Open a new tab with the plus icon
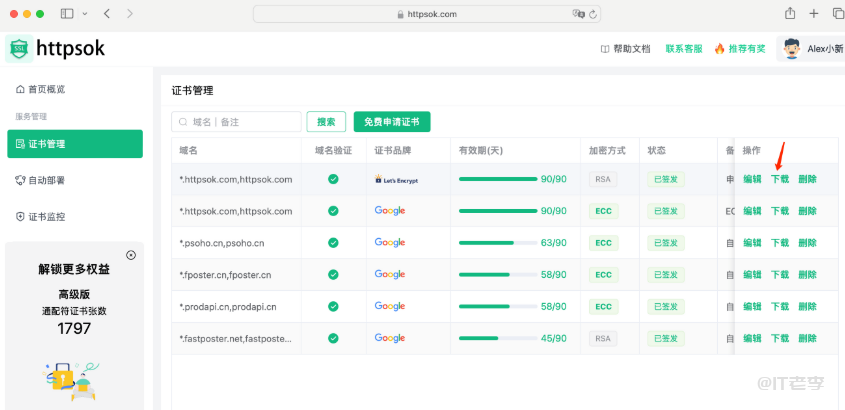This screenshot has height=410, width=845. coord(813,14)
